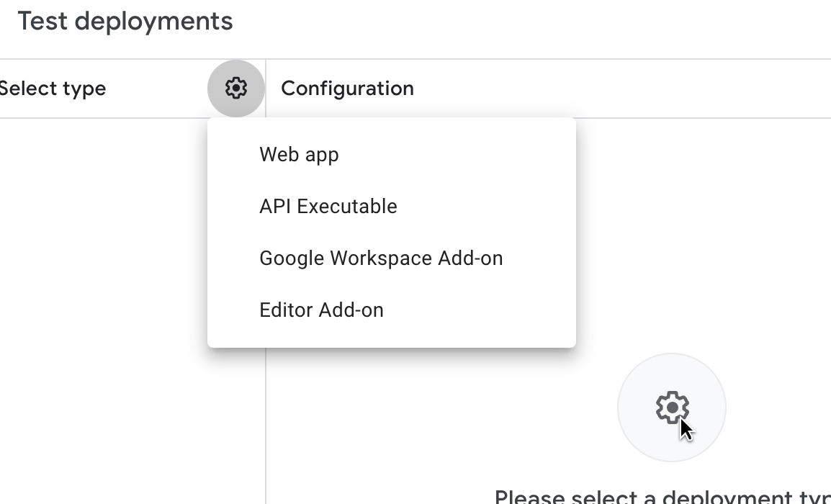
Task: Click the Configuration header
Action: (x=347, y=89)
